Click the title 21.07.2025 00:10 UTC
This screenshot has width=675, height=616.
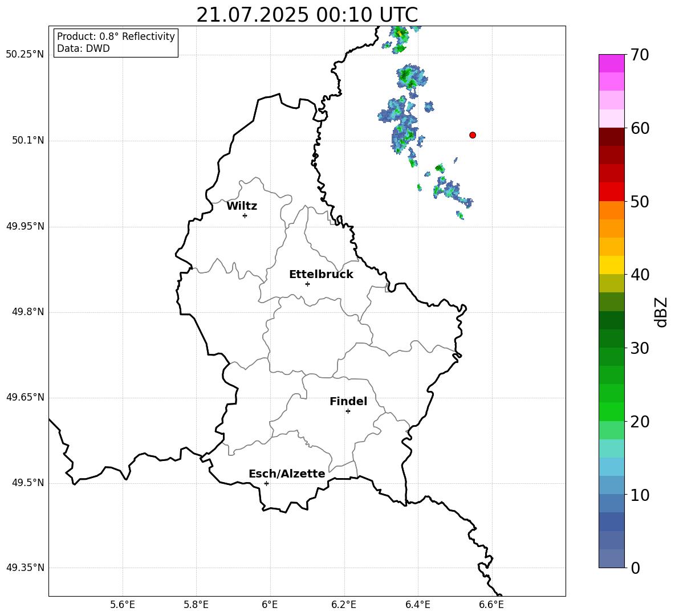coord(307,15)
